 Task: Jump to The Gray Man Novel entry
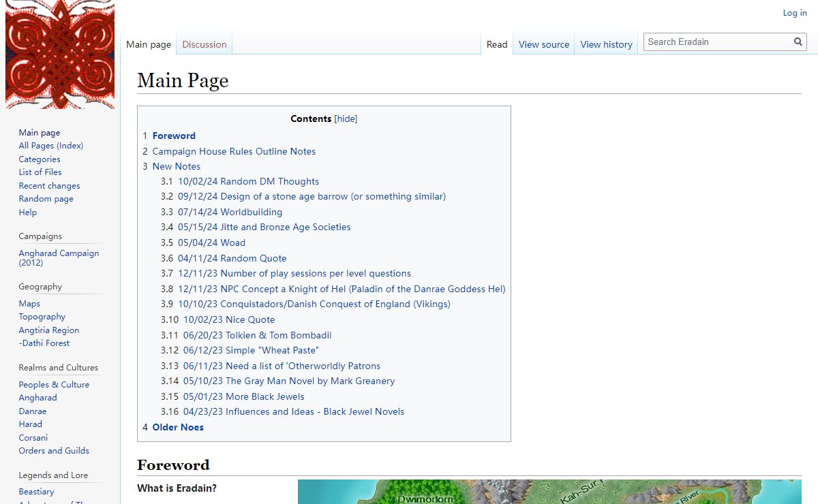coord(289,381)
